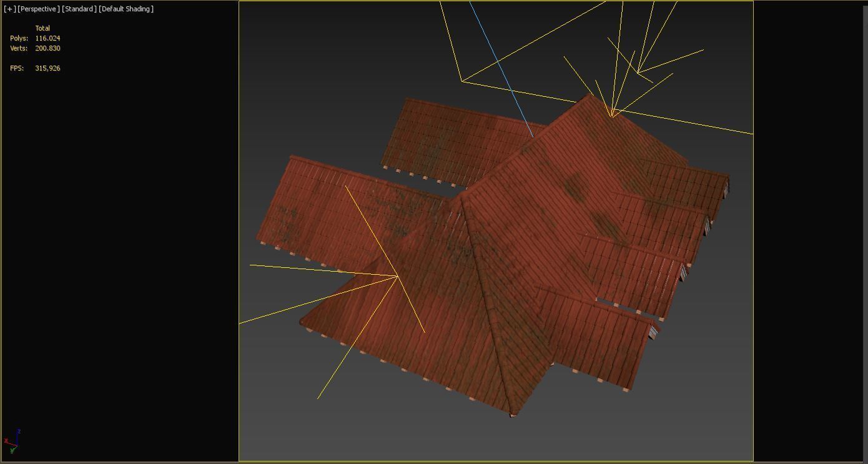
Task: Open the Perspective viewport label menu
Action: 39,9
